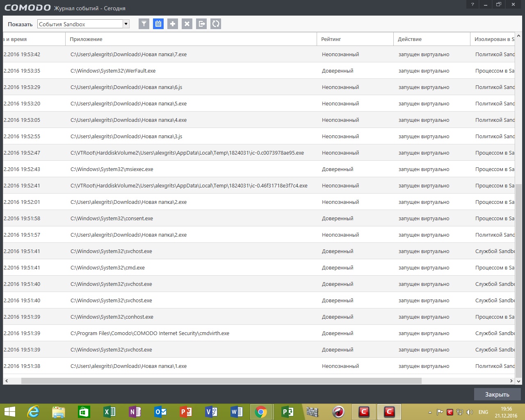Launch PowerPoint from the taskbar

185,411
